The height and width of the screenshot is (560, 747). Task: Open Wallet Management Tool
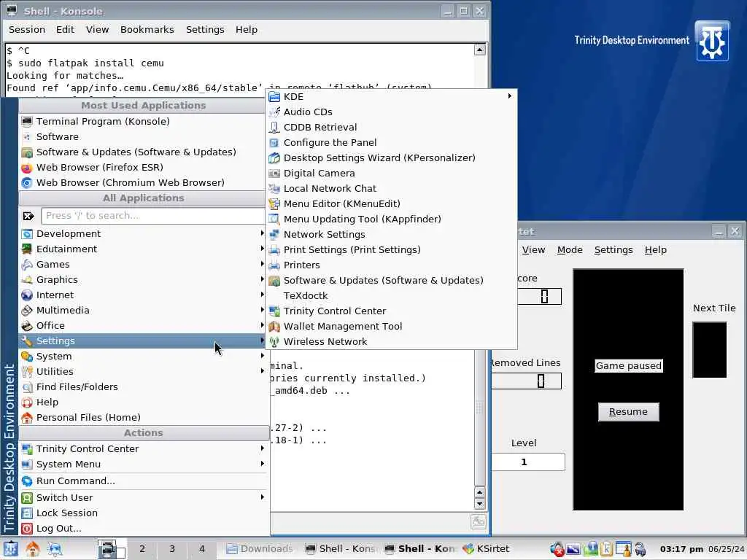point(392,326)
